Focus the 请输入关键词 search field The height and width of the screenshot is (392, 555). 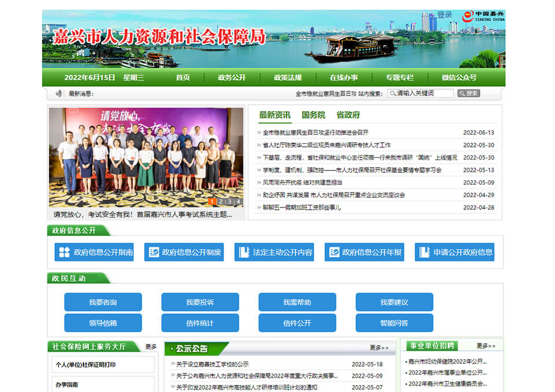420,93
